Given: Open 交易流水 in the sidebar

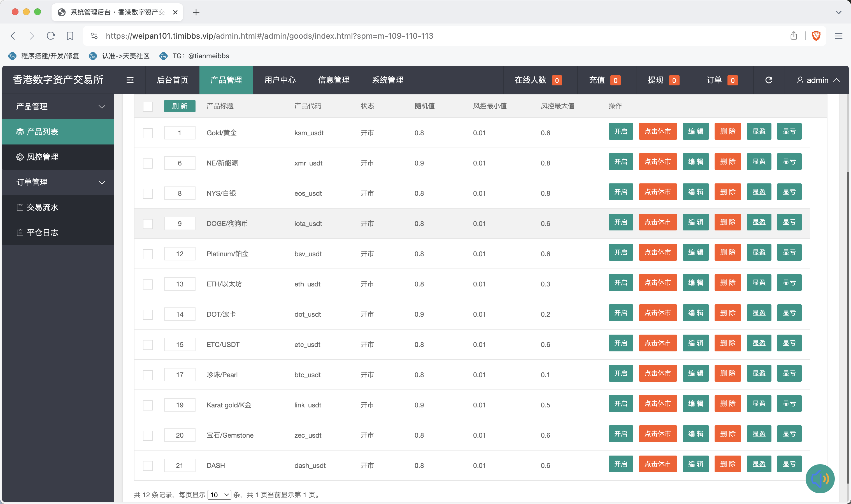Looking at the screenshot, I should click(x=58, y=207).
